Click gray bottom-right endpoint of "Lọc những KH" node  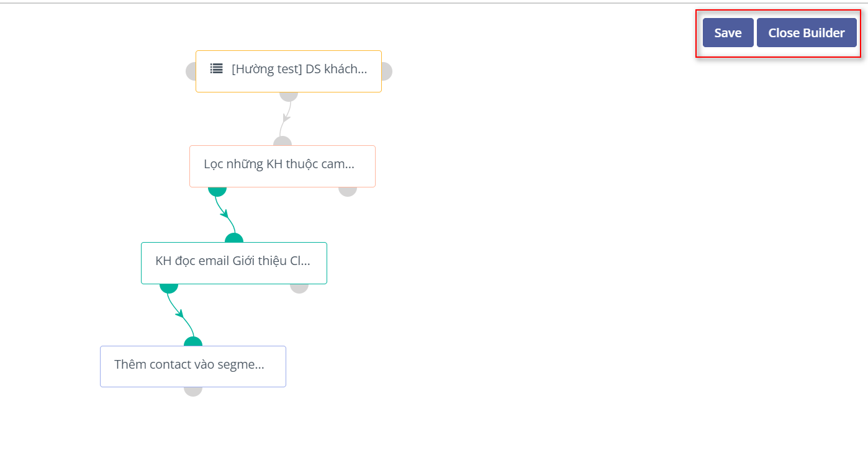(x=348, y=190)
